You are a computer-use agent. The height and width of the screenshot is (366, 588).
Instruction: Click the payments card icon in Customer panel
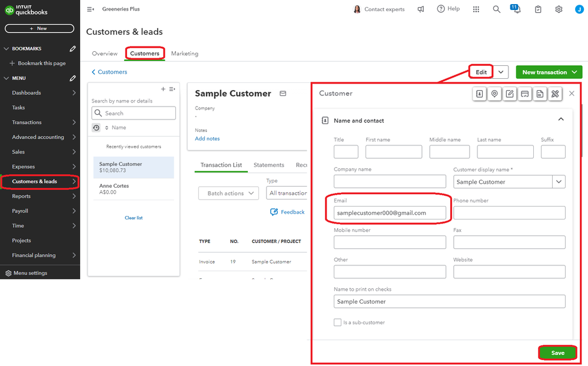tap(525, 94)
